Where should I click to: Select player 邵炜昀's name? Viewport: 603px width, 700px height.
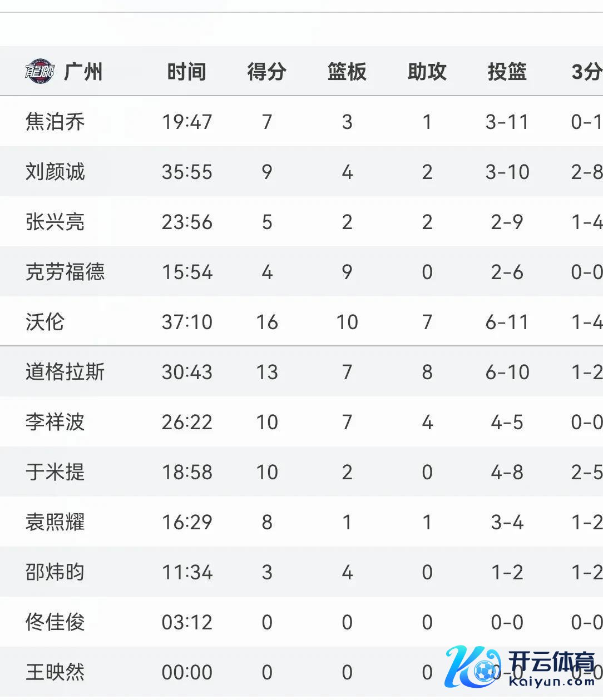[x=55, y=572]
